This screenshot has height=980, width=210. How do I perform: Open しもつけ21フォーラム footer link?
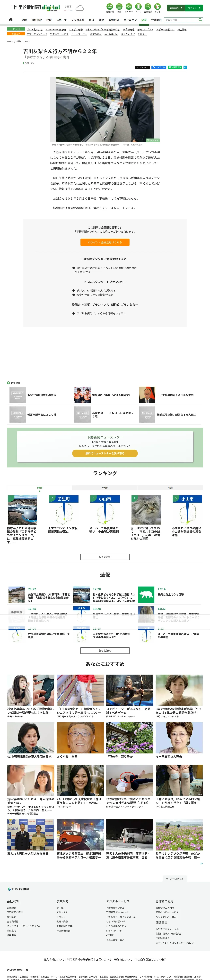(x=167, y=929)
